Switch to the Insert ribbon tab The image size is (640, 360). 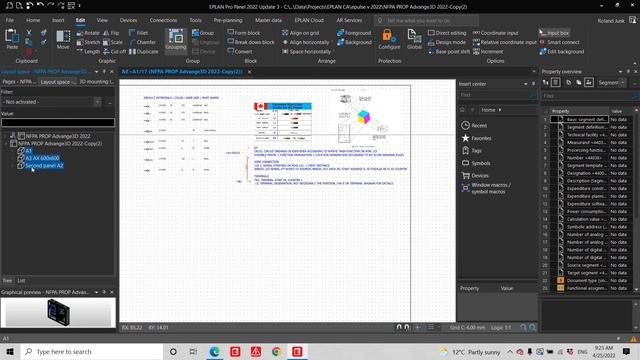[x=58, y=20]
